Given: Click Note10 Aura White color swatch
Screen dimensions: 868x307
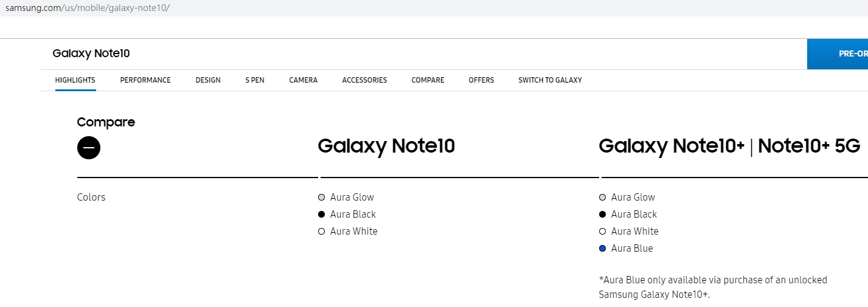Looking at the screenshot, I should point(322,232).
